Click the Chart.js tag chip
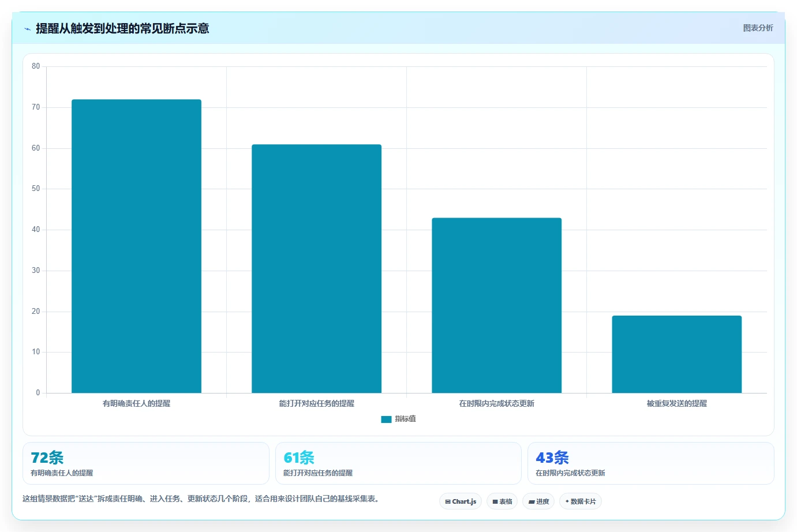This screenshot has height=532, width=797. coord(461,501)
